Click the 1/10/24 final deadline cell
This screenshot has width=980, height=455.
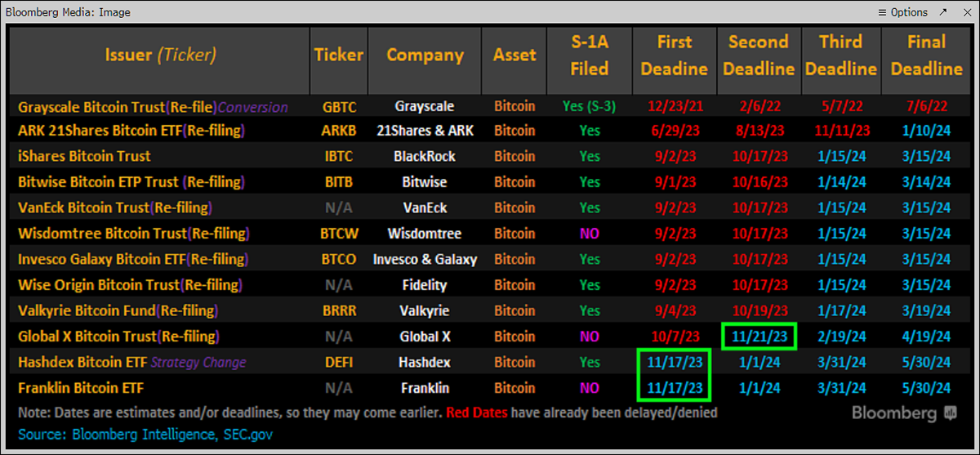pyautogui.click(x=926, y=130)
